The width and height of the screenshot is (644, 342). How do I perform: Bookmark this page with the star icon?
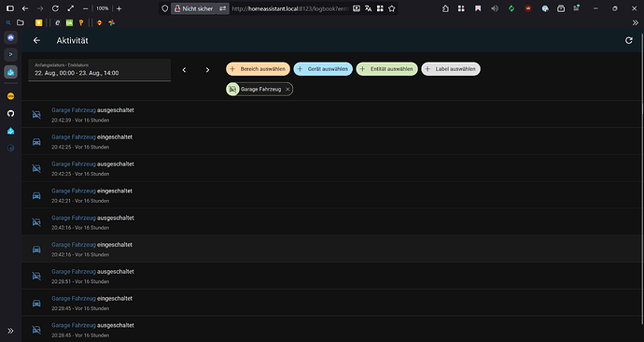click(x=392, y=8)
